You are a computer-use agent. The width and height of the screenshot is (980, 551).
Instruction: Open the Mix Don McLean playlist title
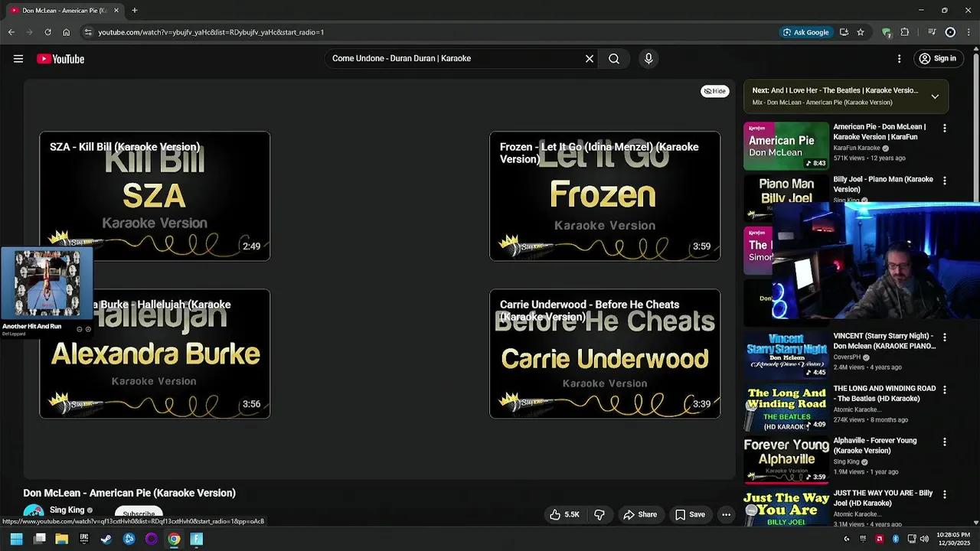(x=822, y=103)
